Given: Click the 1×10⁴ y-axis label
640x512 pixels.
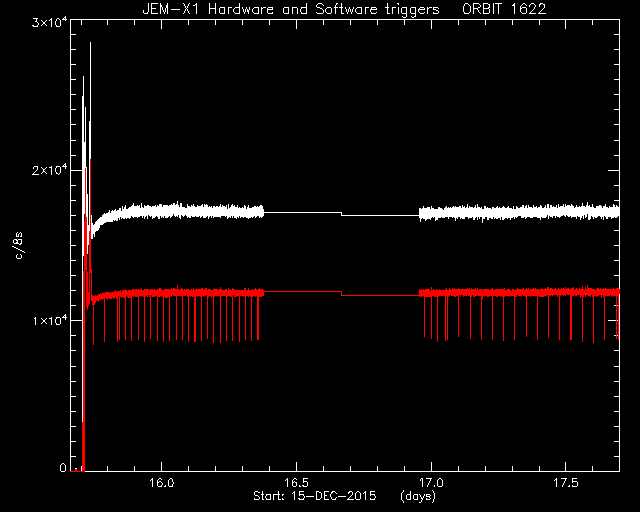Looking at the screenshot, I should 49,320.
